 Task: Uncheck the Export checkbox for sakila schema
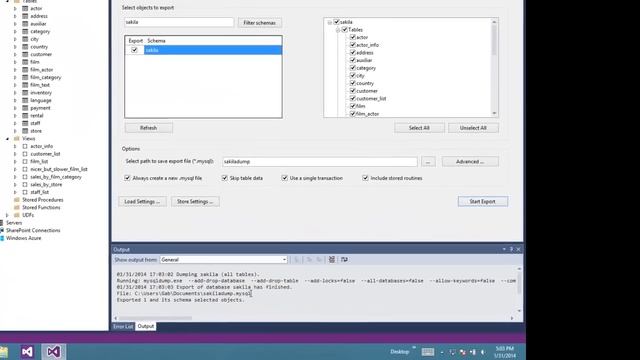(134, 50)
